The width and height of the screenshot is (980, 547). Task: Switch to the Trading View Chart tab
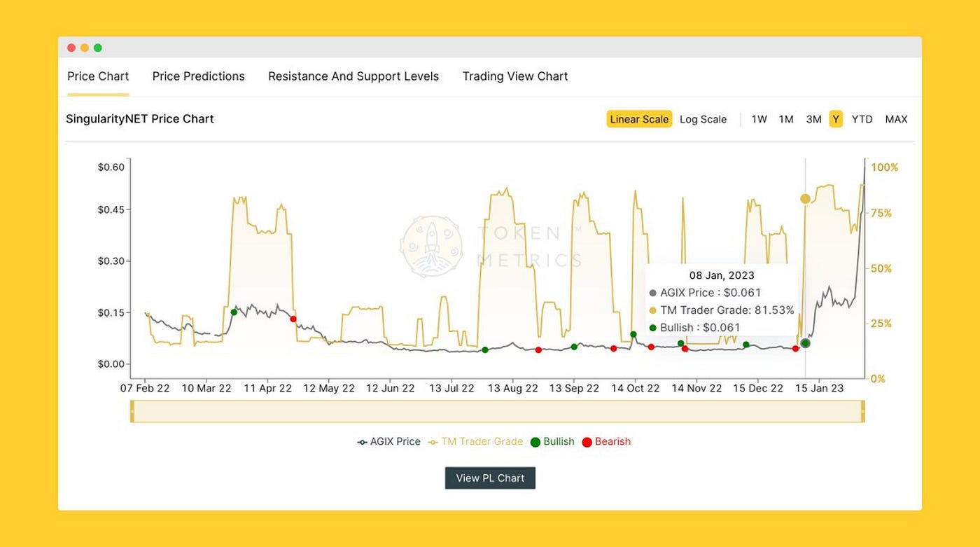(x=515, y=76)
